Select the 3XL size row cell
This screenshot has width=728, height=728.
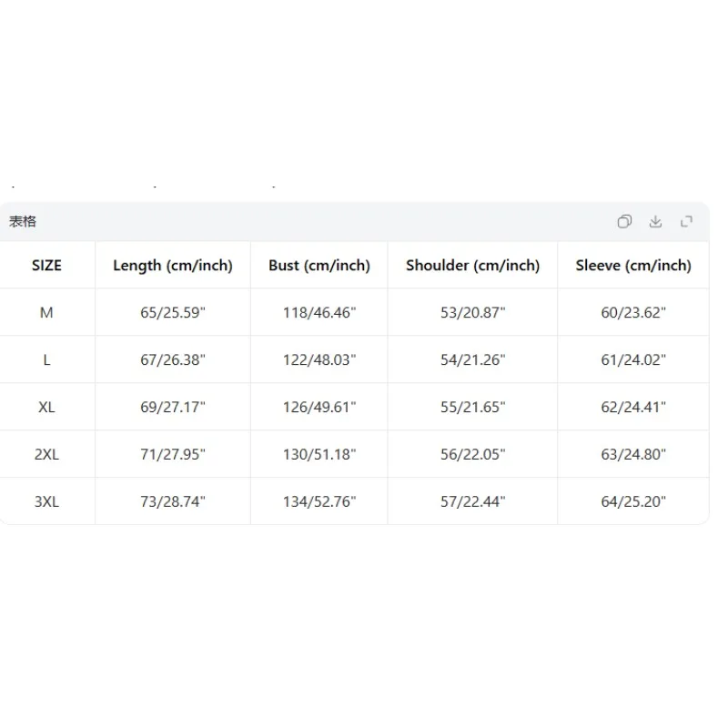(46, 501)
